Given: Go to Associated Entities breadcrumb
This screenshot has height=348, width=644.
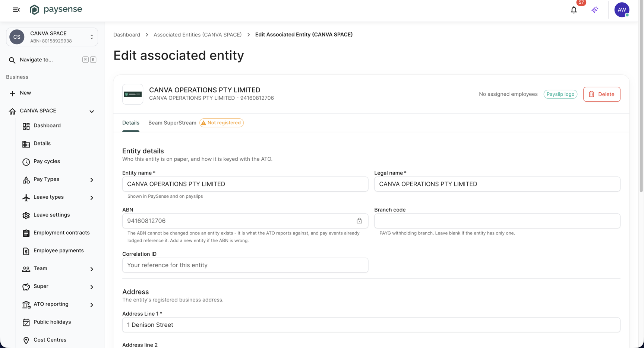Looking at the screenshot, I should tap(198, 35).
